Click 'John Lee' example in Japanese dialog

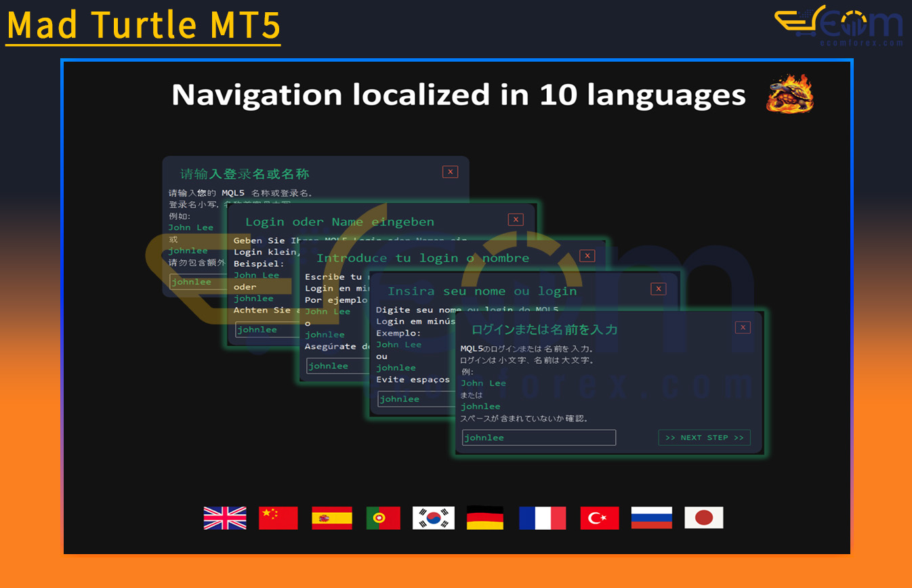483,383
